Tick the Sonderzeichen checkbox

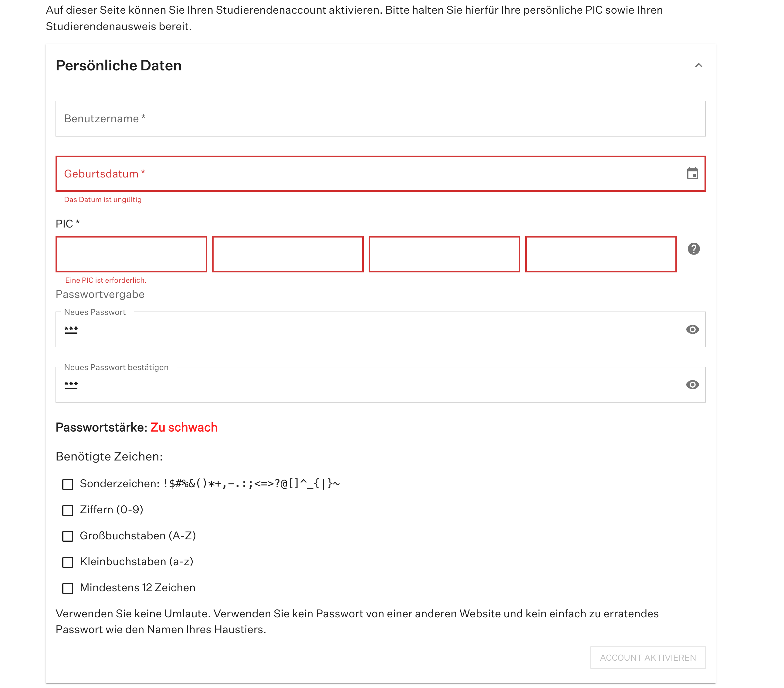67,484
